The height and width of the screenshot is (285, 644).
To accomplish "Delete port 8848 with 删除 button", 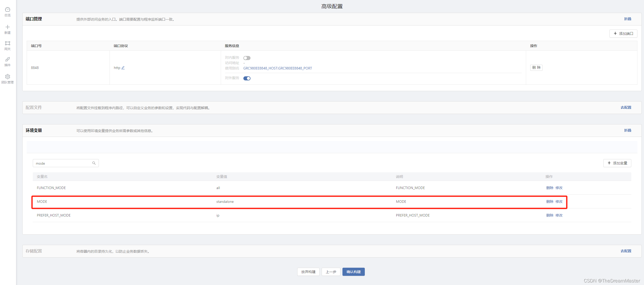I will coord(536,67).
